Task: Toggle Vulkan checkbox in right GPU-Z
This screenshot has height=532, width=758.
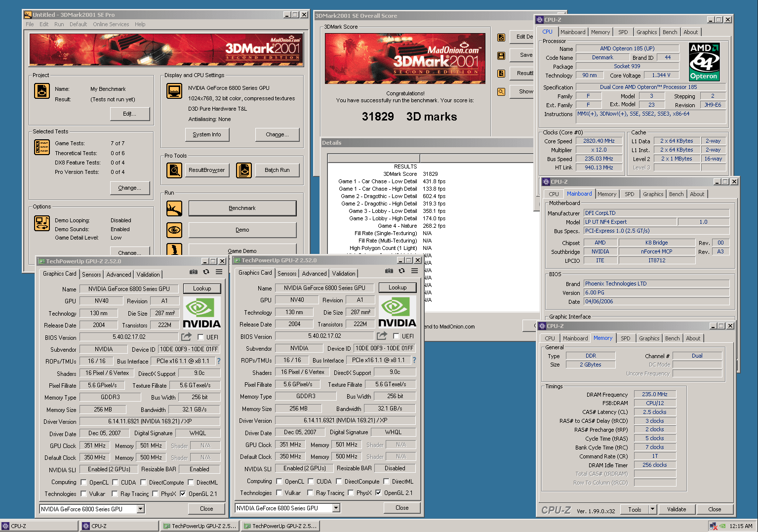Action: pyautogui.click(x=279, y=492)
